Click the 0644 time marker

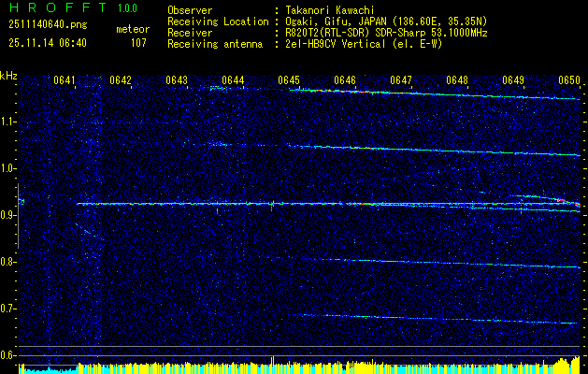[233, 80]
